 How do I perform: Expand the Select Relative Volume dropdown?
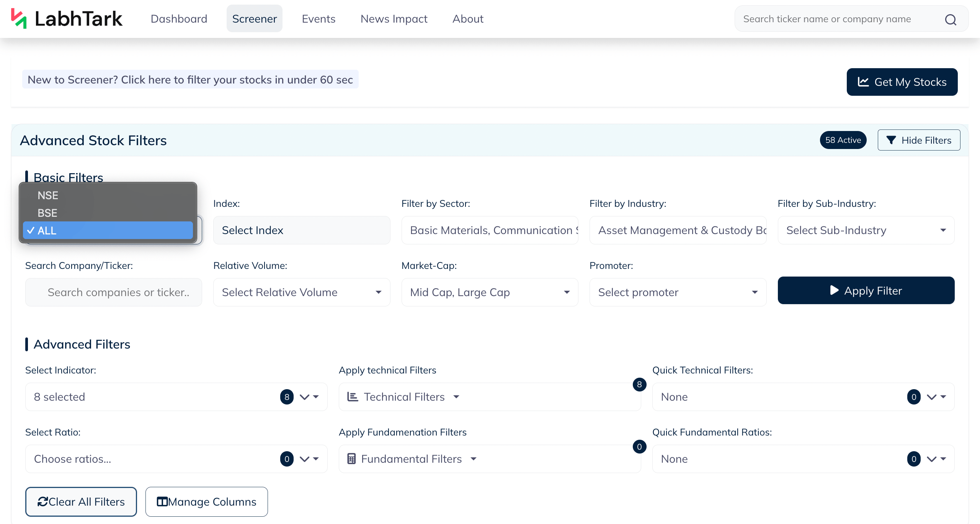302,292
